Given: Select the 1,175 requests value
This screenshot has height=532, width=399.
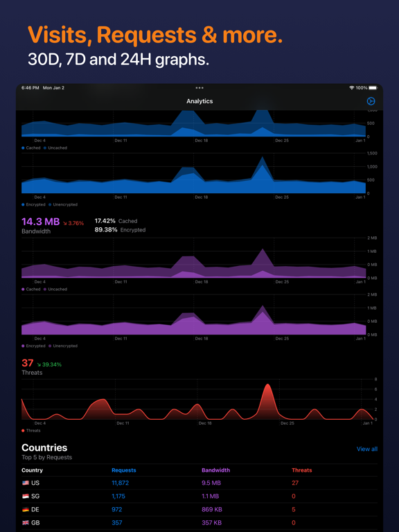Looking at the screenshot, I should coord(118,496).
